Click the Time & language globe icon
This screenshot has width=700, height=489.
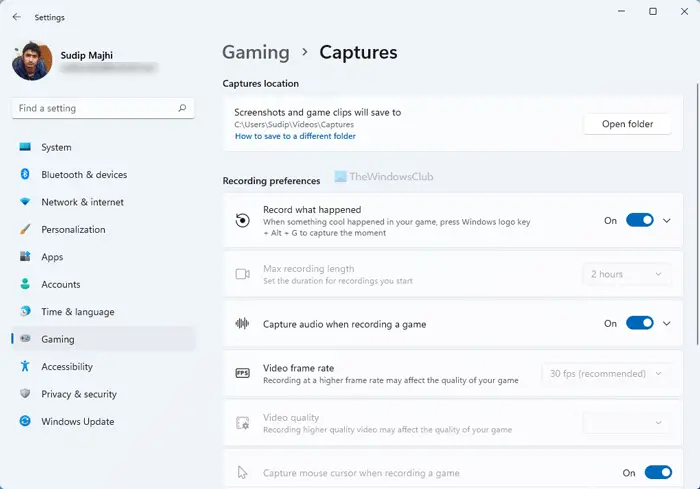25,311
